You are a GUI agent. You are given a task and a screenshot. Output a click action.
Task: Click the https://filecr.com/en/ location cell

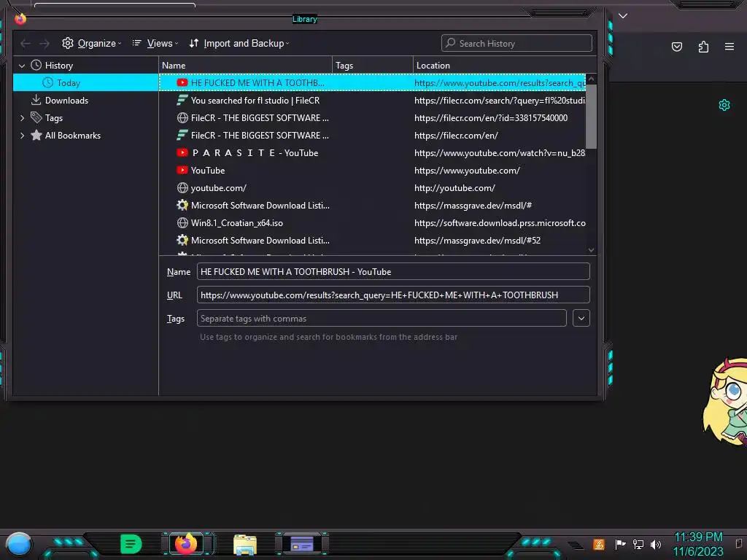coord(456,136)
